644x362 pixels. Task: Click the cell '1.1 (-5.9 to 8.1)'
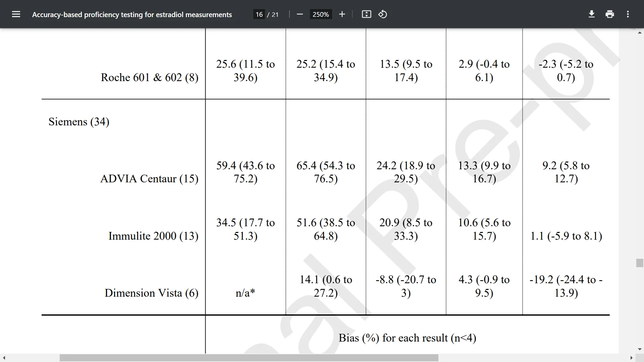click(x=566, y=236)
